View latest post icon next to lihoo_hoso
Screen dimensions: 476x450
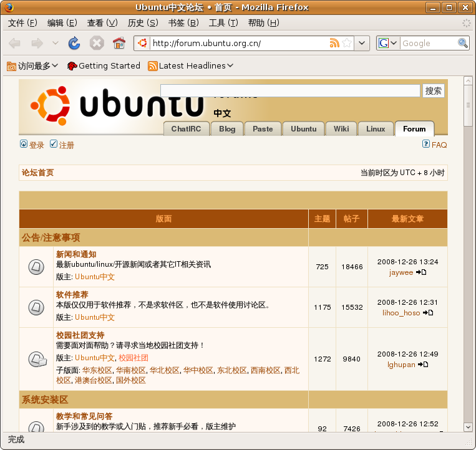[428, 312]
